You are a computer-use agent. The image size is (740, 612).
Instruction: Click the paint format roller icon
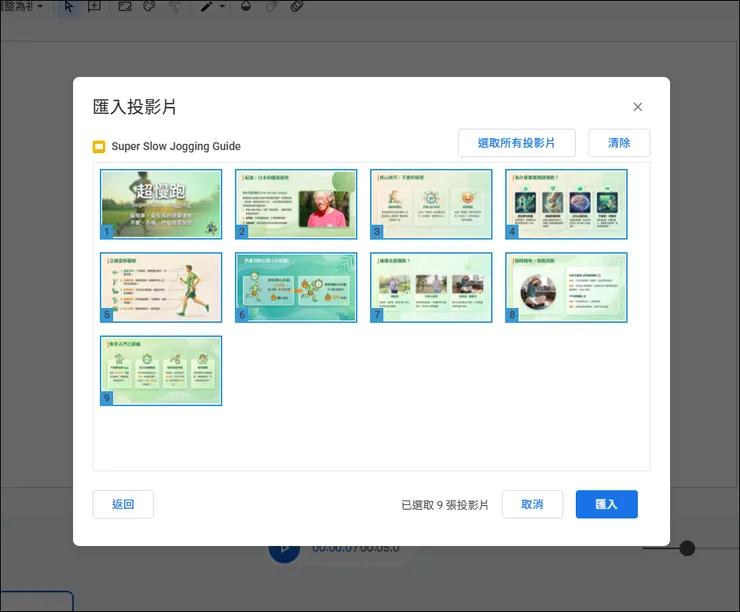click(174, 7)
